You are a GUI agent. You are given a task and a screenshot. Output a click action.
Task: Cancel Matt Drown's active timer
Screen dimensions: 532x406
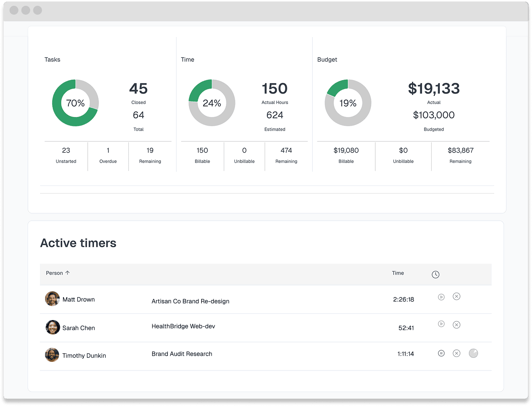pyautogui.click(x=456, y=297)
